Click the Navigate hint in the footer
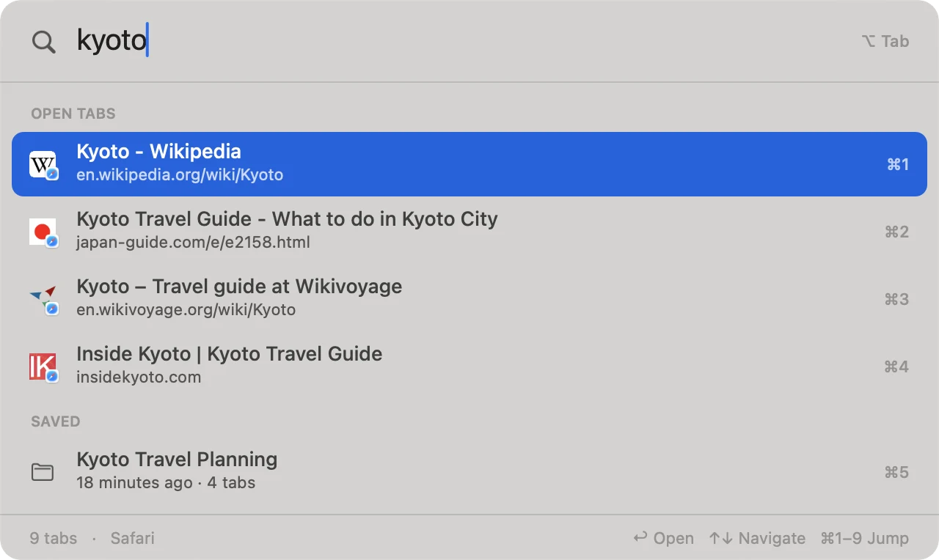The height and width of the screenshot is (560, 939). point(757,538)
